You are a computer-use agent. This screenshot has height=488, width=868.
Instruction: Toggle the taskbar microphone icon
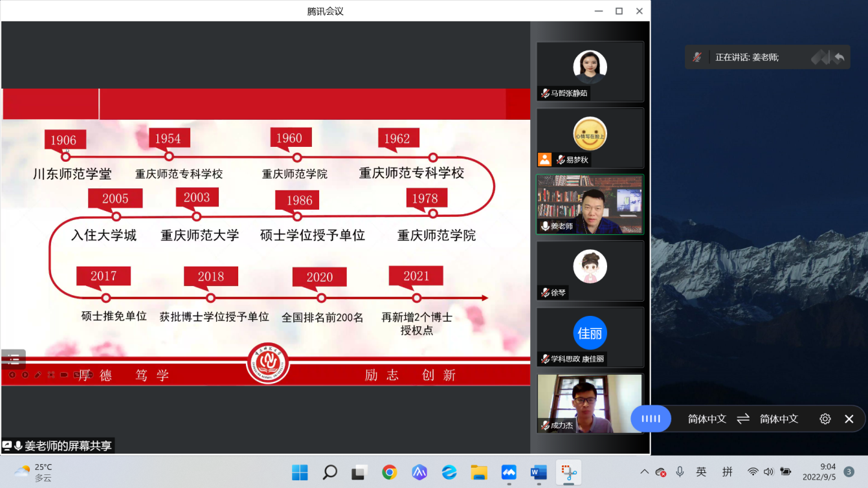[x=680, y=472]
